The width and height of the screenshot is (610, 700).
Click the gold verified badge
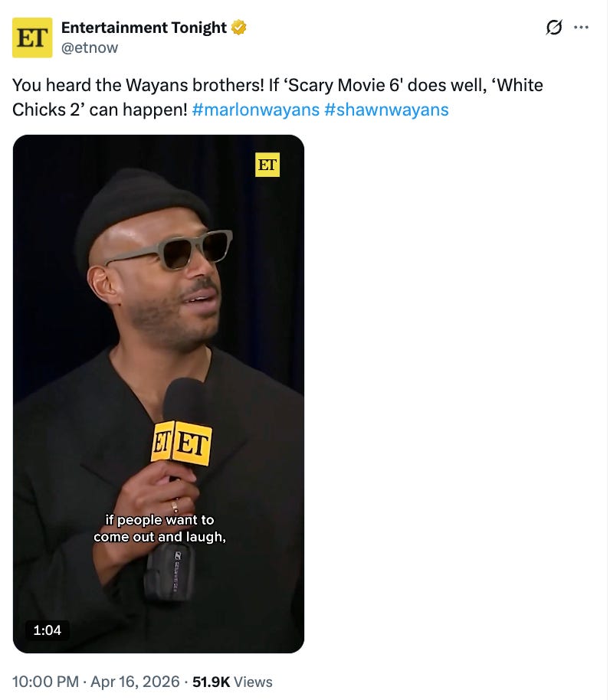point(239,28)
